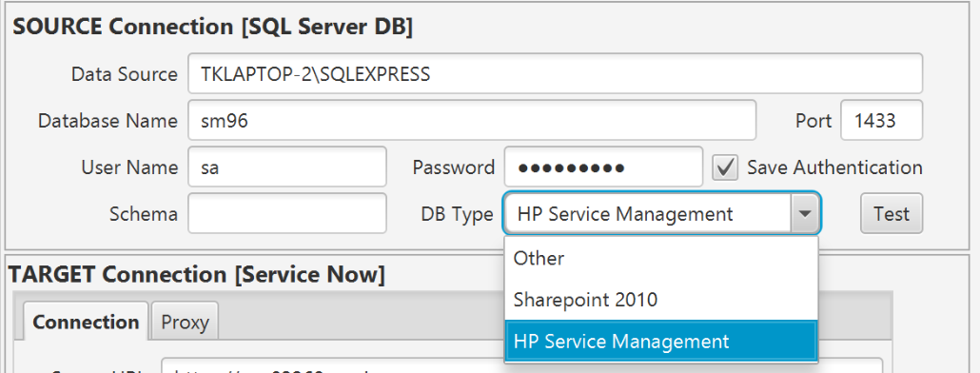Click the Database Name field containing sm96
This screenshot has height=373, width=980.
click(472, 121)
